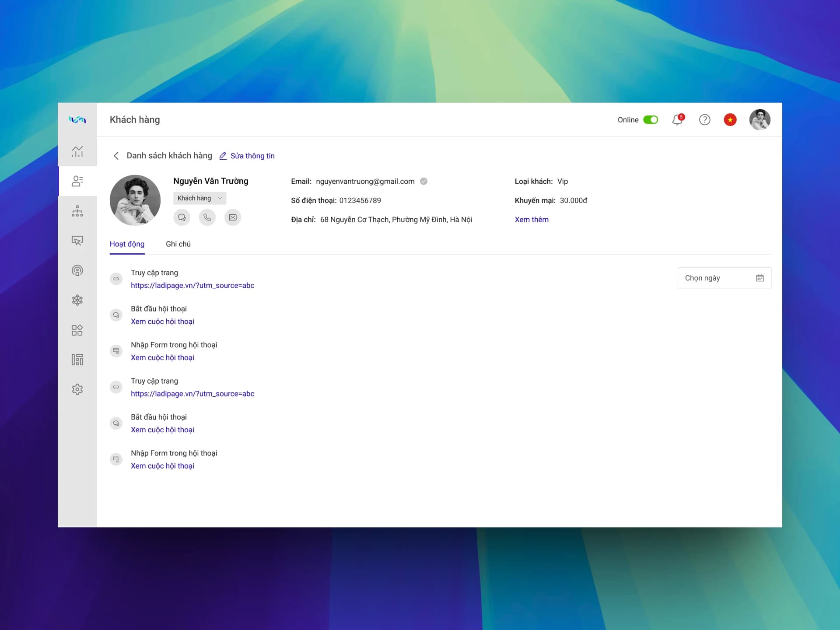Viewport: 840px width, 630px height.
Task: Go back using the left chevron arrow
Action: point(116,156)
